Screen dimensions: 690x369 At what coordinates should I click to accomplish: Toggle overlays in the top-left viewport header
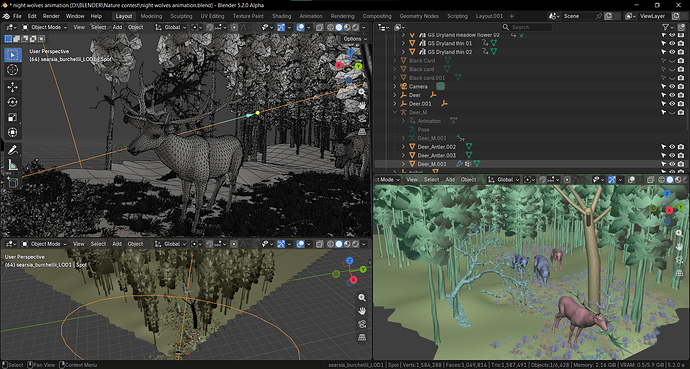(x=301, y=27)
